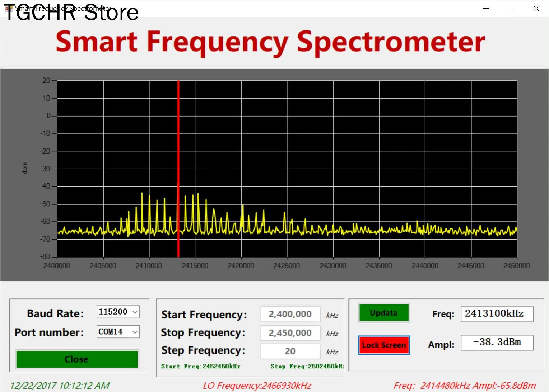
Task: Click the 'LO Frequency:2466930kHz' status text
Action: [x=257, y=386]
